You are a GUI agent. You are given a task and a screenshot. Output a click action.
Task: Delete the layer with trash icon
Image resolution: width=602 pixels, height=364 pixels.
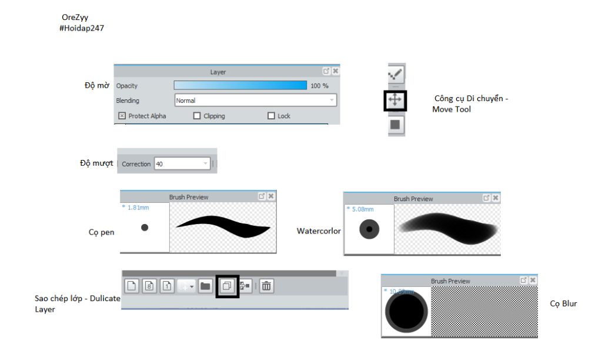click(266, 286)
